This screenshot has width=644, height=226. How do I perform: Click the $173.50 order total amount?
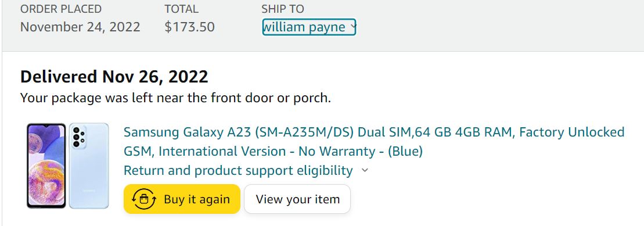point(189,27)
